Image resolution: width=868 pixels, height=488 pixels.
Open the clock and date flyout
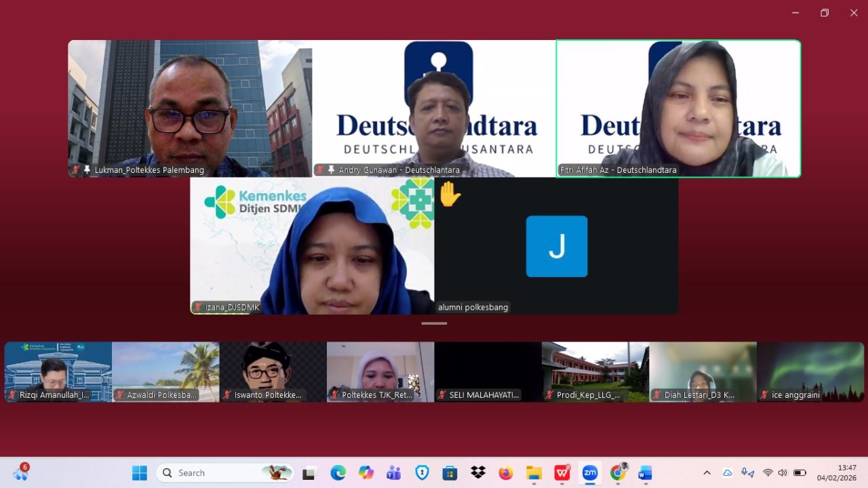(837, 472)
